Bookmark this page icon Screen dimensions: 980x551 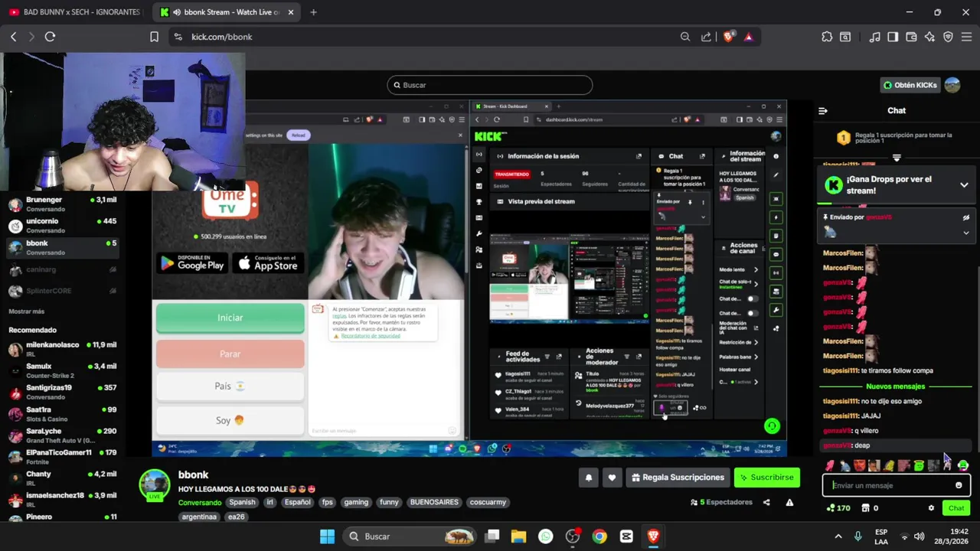154,37
